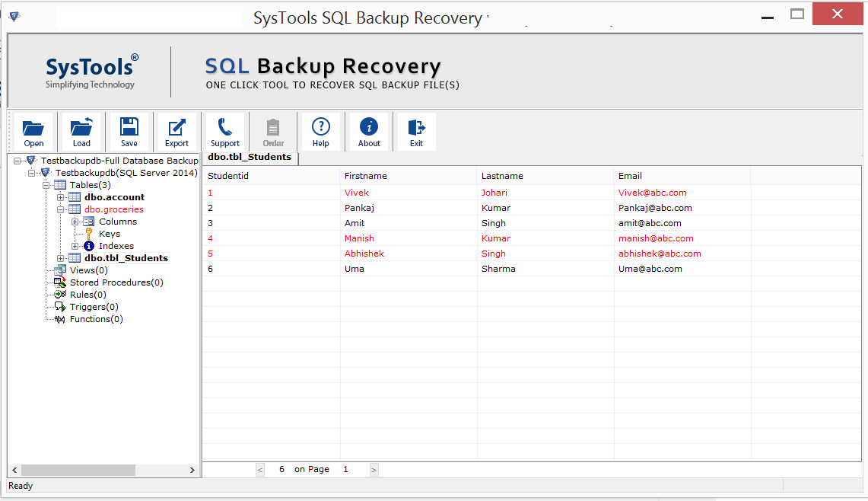The height and width of the screenshot is (501, 868).
Task: Expand the dbo.tbl_Students table node
Action: 60,258
